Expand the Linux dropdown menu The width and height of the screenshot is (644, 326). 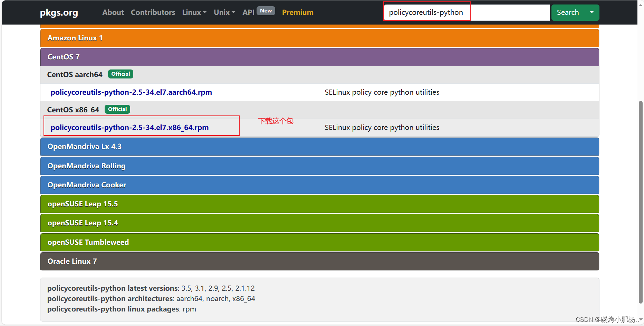pos(194,12)
